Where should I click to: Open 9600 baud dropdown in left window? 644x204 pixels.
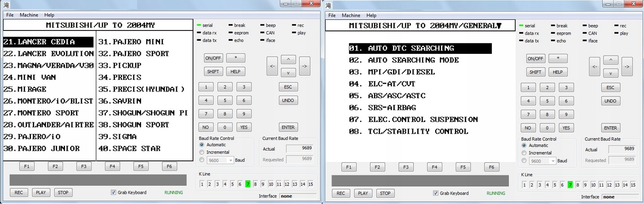220,160
